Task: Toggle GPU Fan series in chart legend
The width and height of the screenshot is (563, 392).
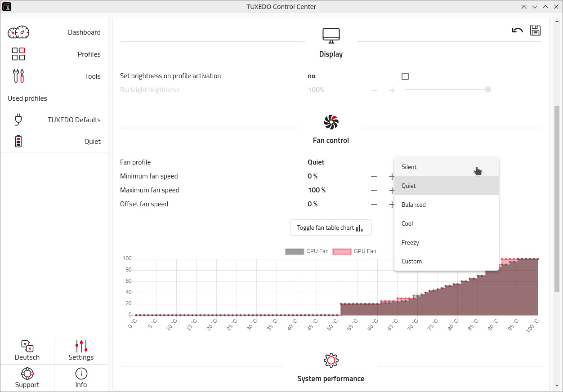Action: click(354, 251)
